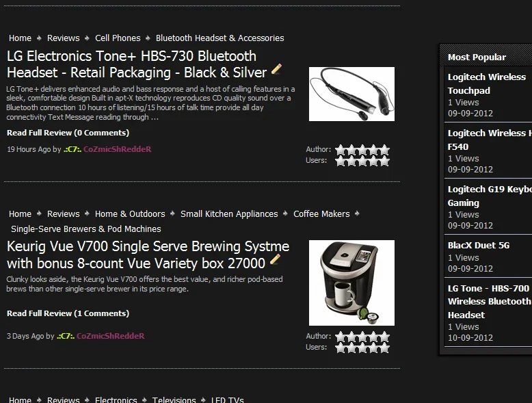Viewport: 532px width, 403px height.
Task: Open Home & Outdoors breadcrumb category
Action: pyautogui.click(x=130, y=214)
